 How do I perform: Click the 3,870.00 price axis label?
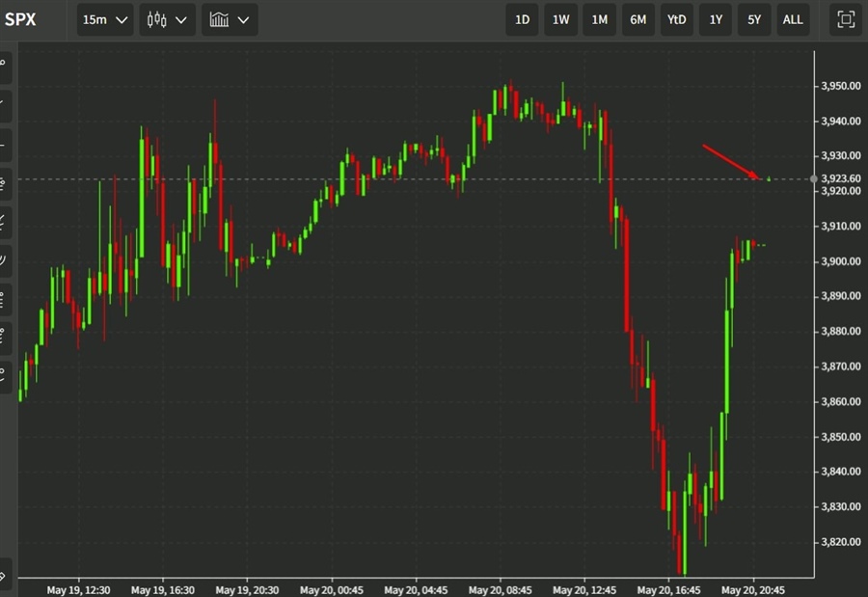pos(841,366)
